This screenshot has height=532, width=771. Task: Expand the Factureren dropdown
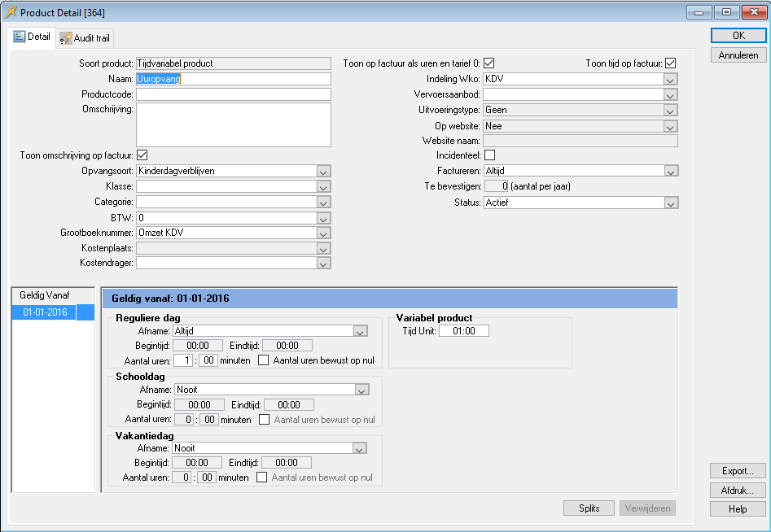click(670, 172)
